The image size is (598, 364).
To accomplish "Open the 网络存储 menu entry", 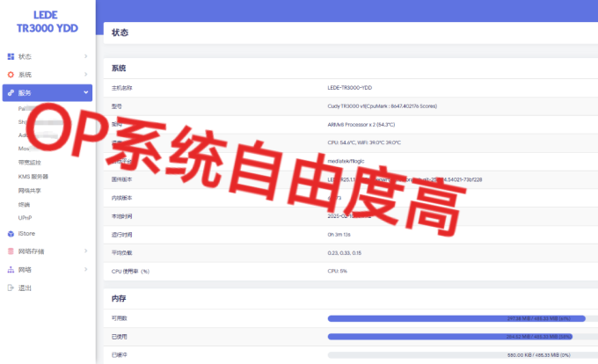I will tap(47, 251).
